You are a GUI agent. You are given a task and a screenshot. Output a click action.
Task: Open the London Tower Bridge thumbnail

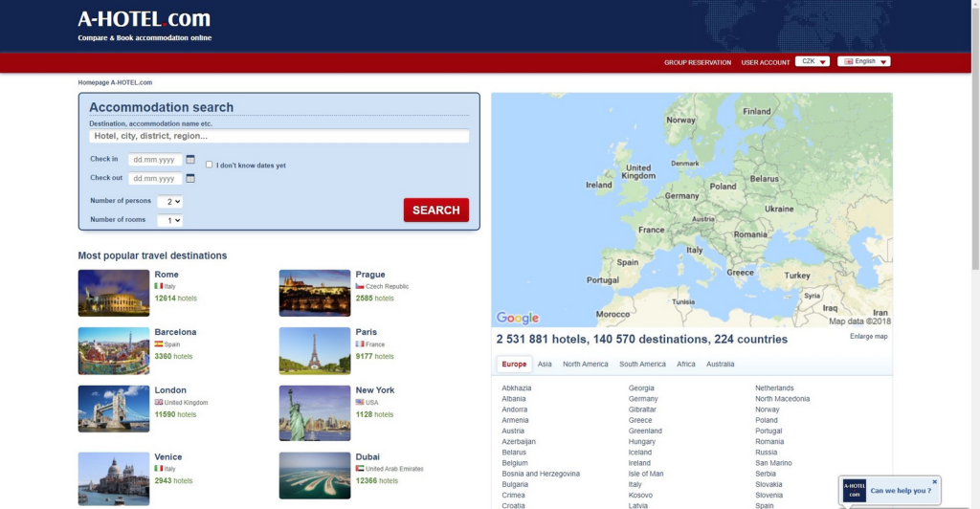click(114, 409)
